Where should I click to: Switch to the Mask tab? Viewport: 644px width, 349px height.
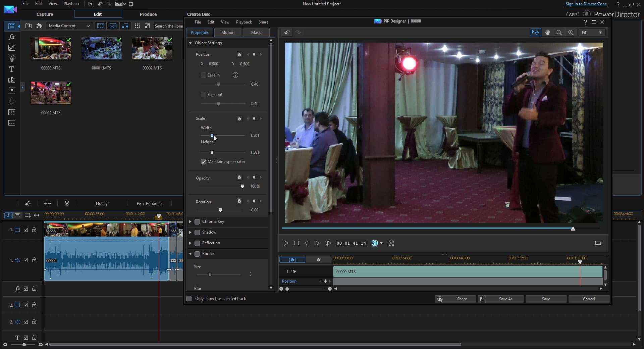coord(256,33)
